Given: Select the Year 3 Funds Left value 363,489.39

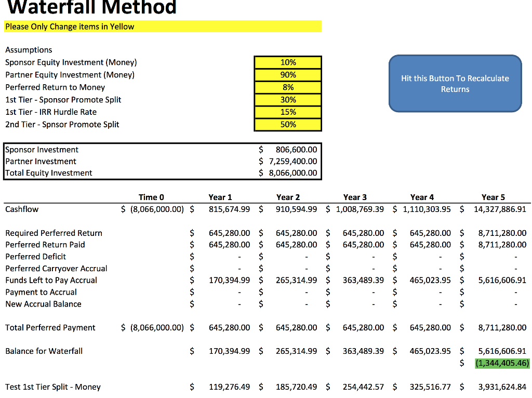Looking at the screenshot, I should pyautogui.click(x=363, y=280).
